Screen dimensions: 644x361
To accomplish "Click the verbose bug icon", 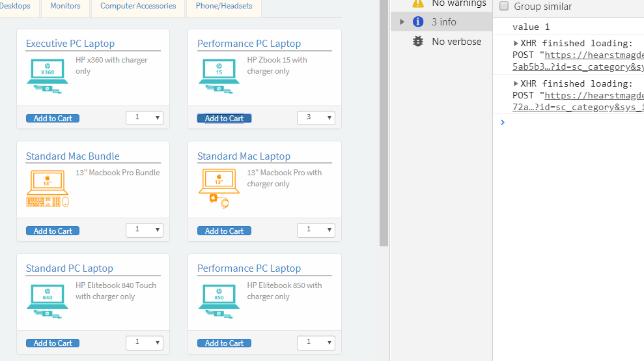I will 418,42.
